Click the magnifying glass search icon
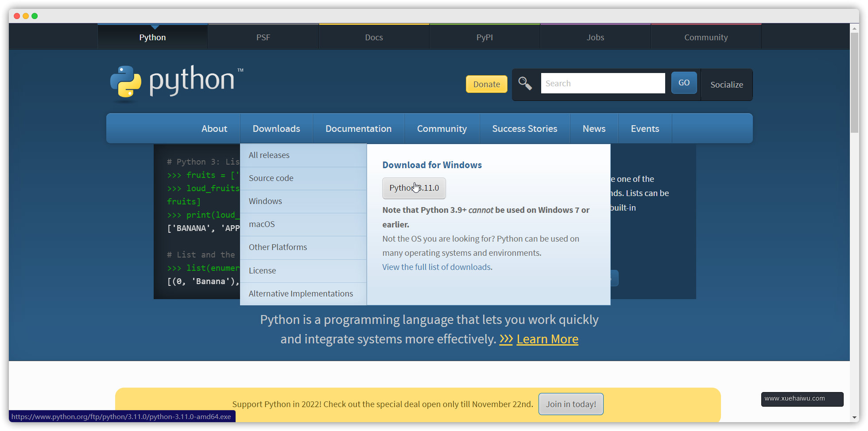The width and height of the screenshot is (868, 431). (x=525, y=83)
